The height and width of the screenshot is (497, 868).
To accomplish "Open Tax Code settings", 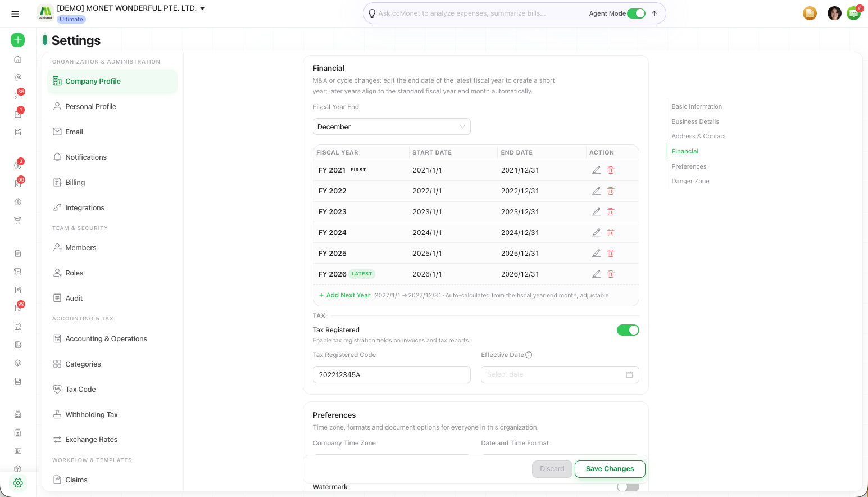I will [112, 390].
